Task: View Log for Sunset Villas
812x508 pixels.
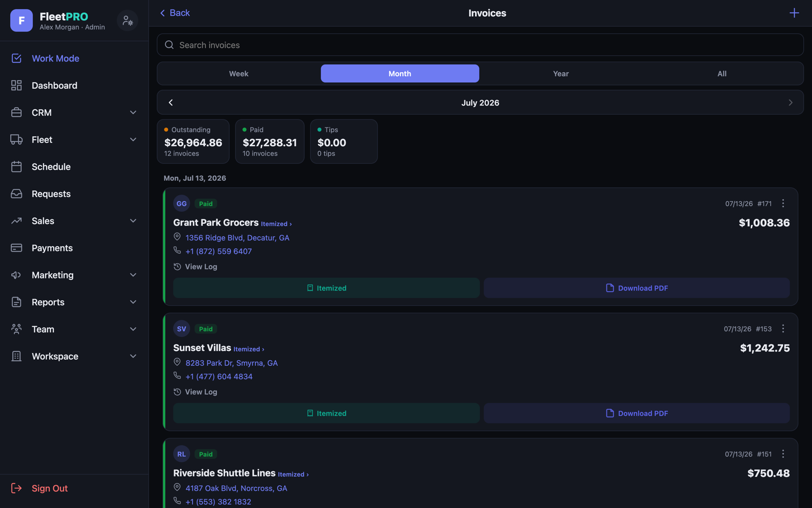Action: click(x=195, y=392)
